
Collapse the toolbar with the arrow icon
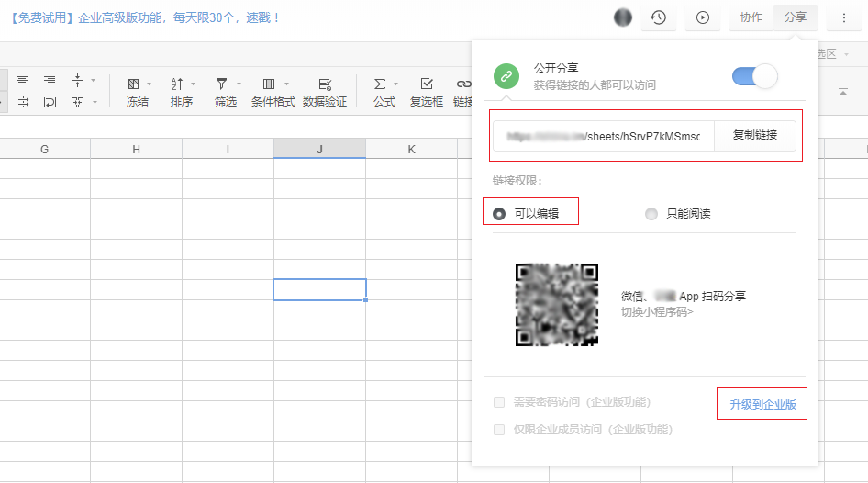[843, 92]
